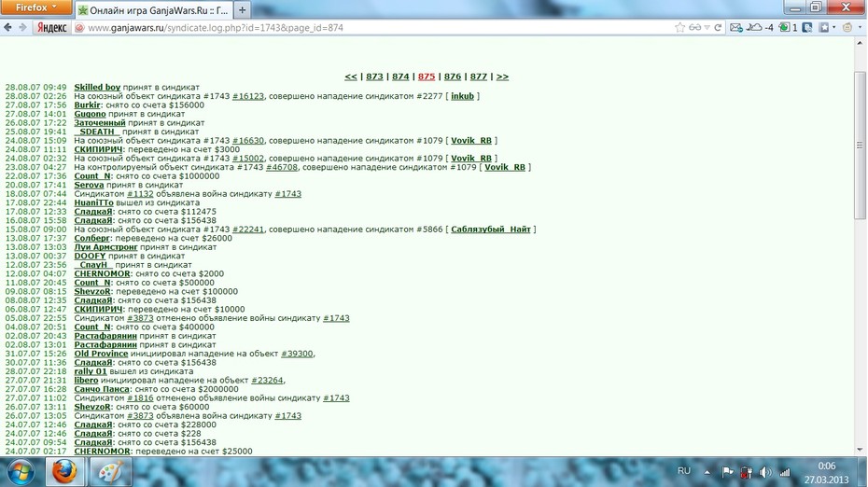Open reader glasses icon in address bar
Screen dimensions: 868x487
694,27
